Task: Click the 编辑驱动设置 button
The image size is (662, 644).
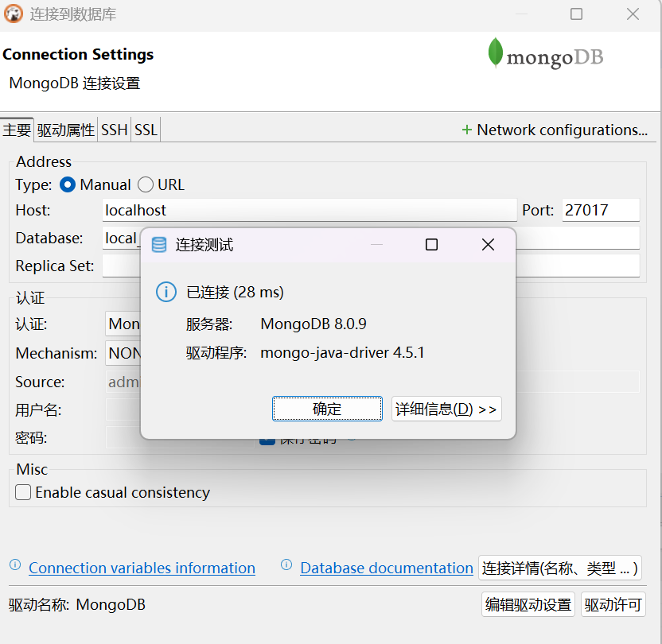Action: 528,604
